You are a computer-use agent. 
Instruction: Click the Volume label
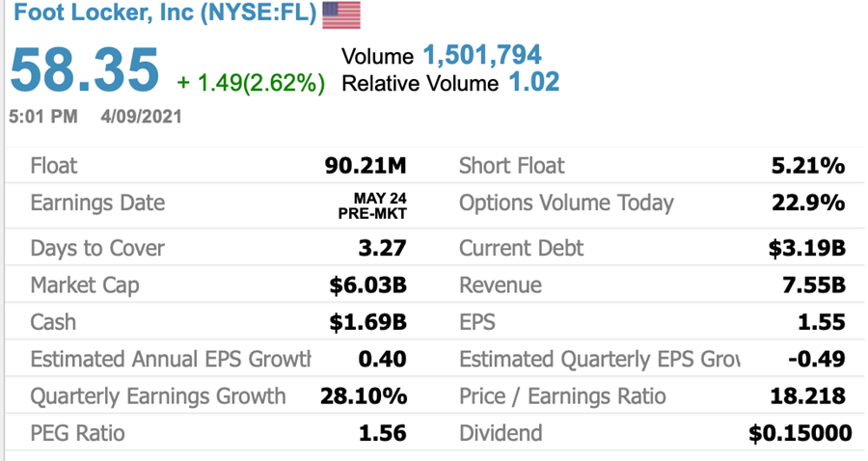click(377, 57)
